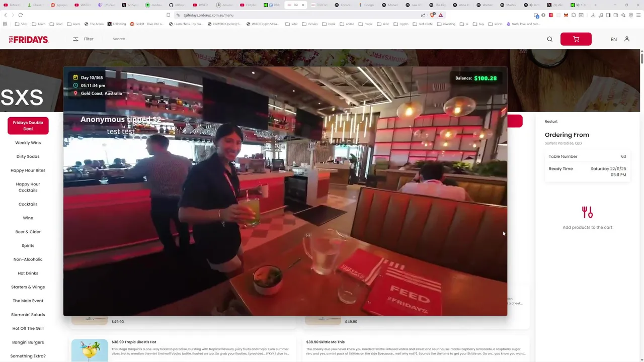Image resolution: width=644 pixels, height=362 pixels.
Task: Go to Wine category
Action: [28, 218]
